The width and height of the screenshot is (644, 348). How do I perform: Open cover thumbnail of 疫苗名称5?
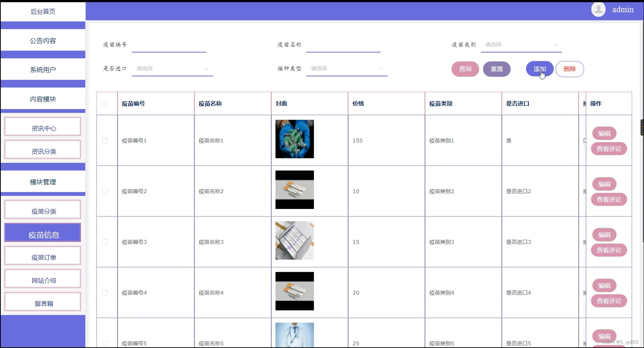(295, 335)
